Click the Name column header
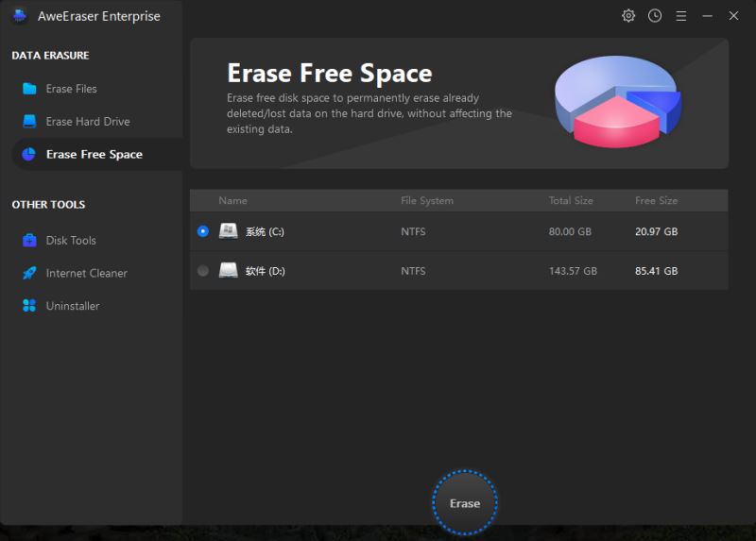The width and height of the screenshot is (756, 541). pos(232,200)
